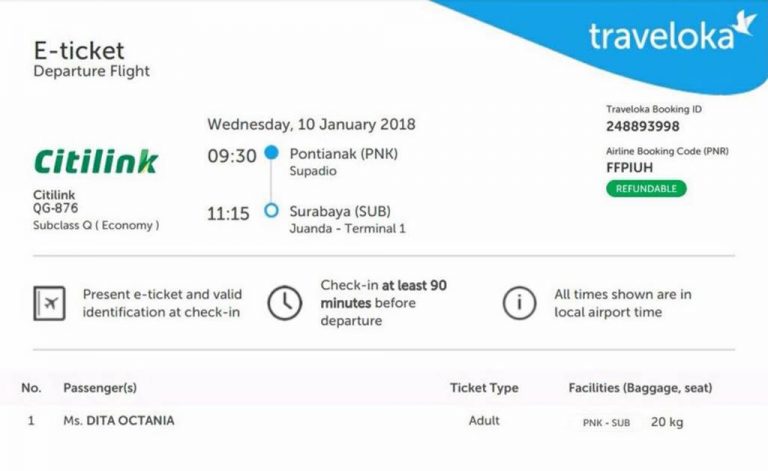768x471 pixels.
Task: Click the flight number QG-876
Action: (x=56, y=209)
